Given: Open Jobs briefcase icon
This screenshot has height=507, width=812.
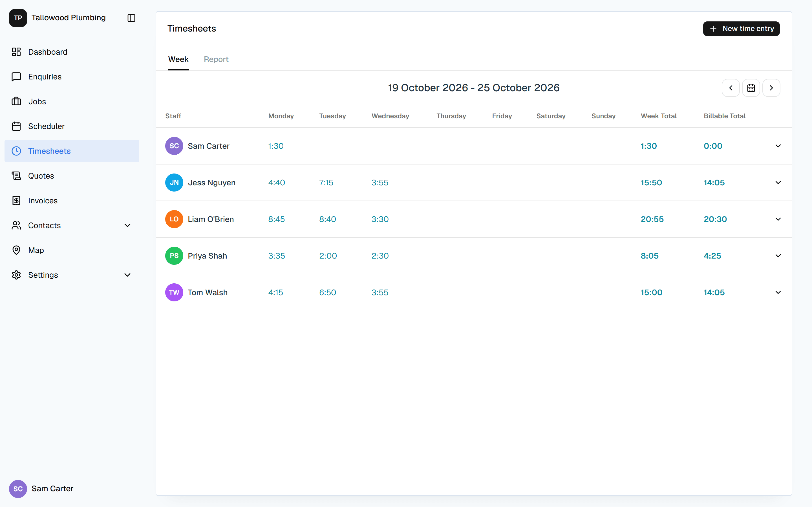Looking at the screenshot, I should [16, 102].
